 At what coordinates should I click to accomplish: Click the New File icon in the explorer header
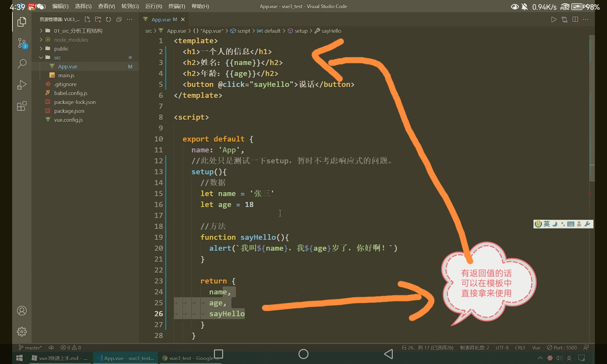tap(87, 19)
